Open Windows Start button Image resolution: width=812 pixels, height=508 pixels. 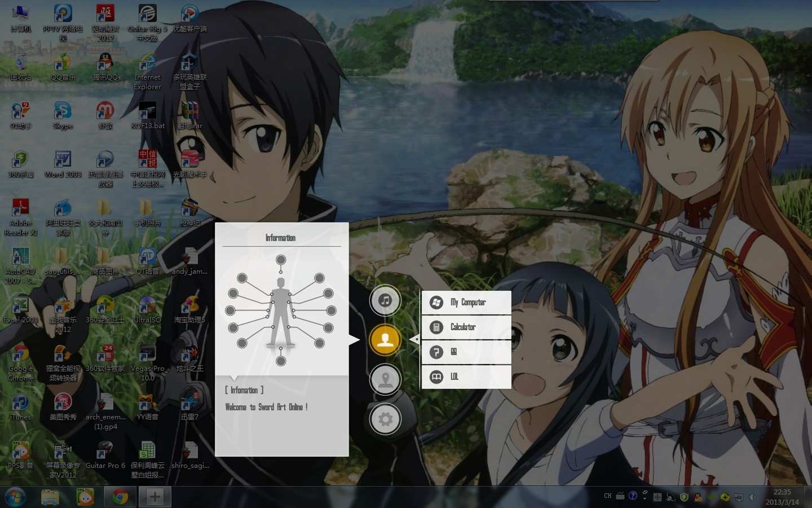[x=15, y=497]
